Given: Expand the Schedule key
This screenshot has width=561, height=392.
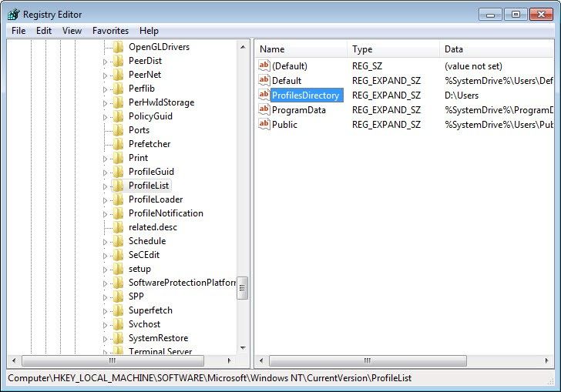Looking at the screenshot, I should click(105, 242).
